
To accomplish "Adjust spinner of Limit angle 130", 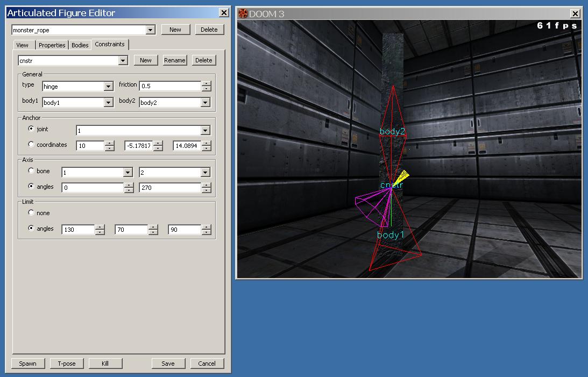I will [100, 230].
